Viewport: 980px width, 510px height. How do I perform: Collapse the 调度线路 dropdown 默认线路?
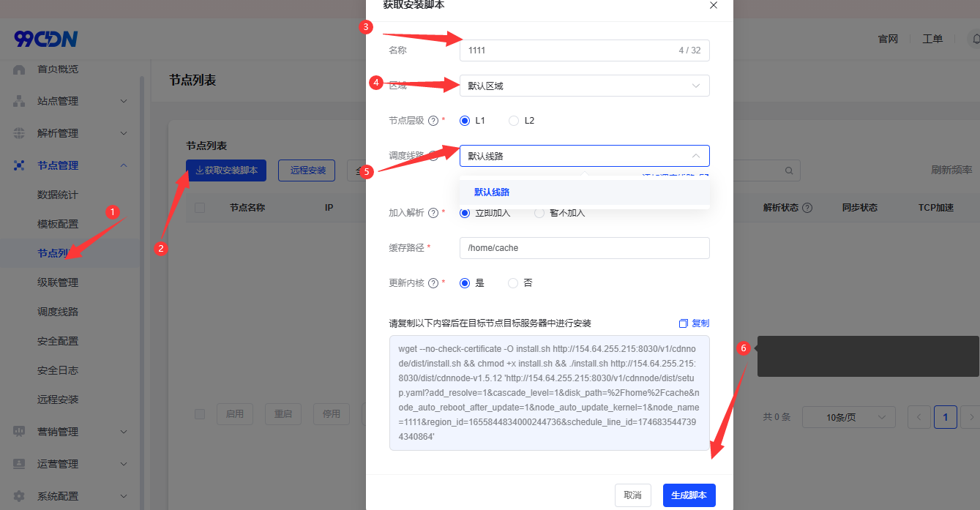585,156
